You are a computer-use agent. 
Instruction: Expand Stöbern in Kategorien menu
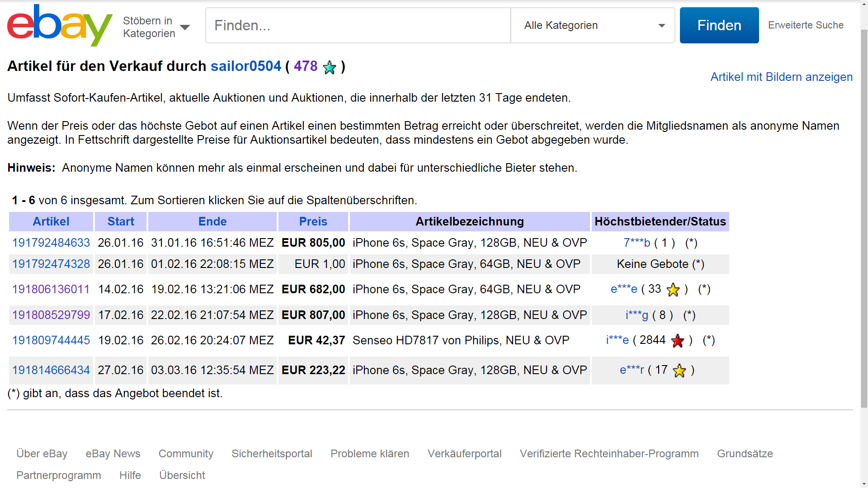pyautogui.click(x=156, y=27)
